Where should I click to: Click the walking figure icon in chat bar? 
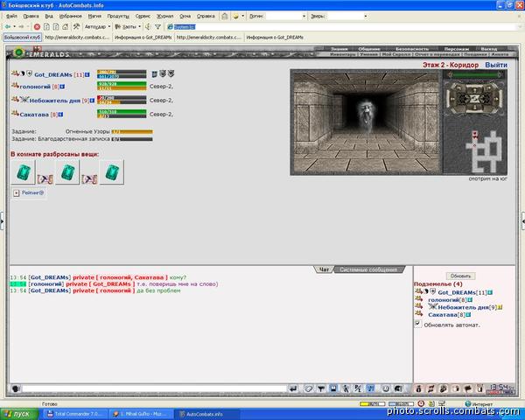click(x=346, y=388)
